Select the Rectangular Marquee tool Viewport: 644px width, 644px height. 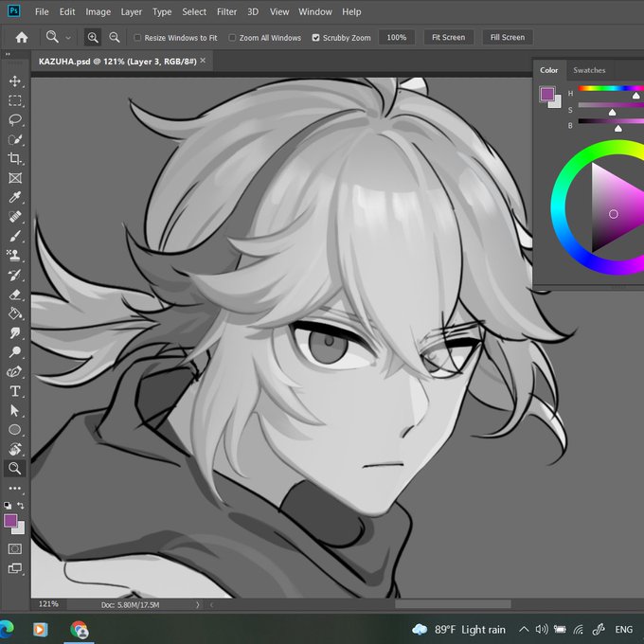point(15,100)
